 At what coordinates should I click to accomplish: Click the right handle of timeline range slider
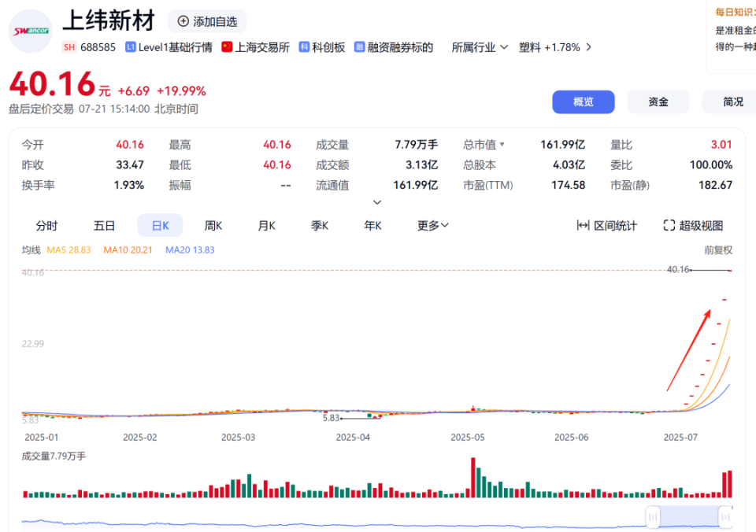pyautogui.click(x=725, y=517)
